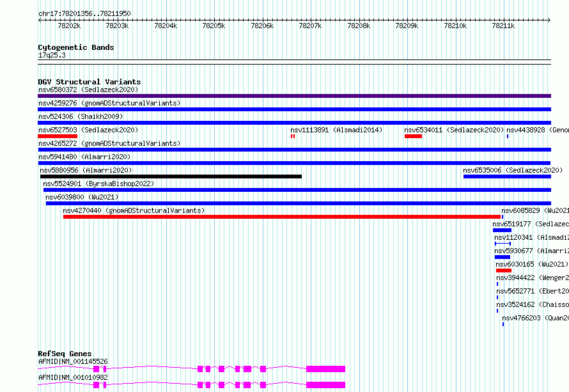Click the nsv4766203 variant label
This screenshot has height=392, width=569.
coord(536,318)
